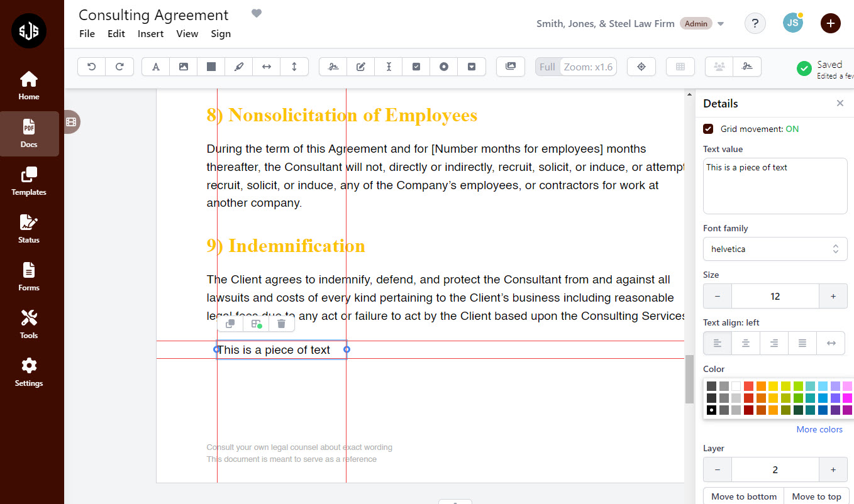Align text left
Screen dimensions: 854x504
point(718,343)
